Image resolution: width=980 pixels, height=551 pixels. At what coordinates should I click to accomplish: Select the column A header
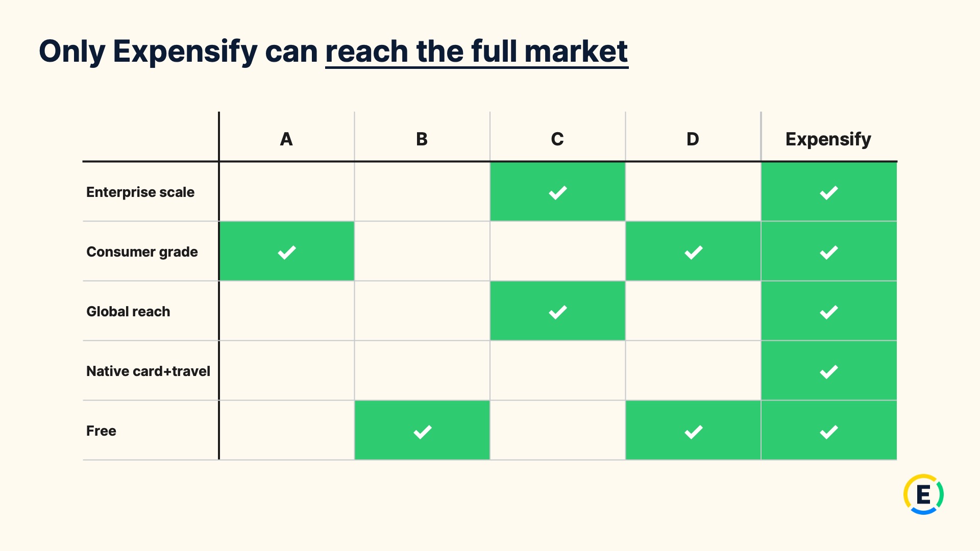pyautogui.click(x=286, y=139)
